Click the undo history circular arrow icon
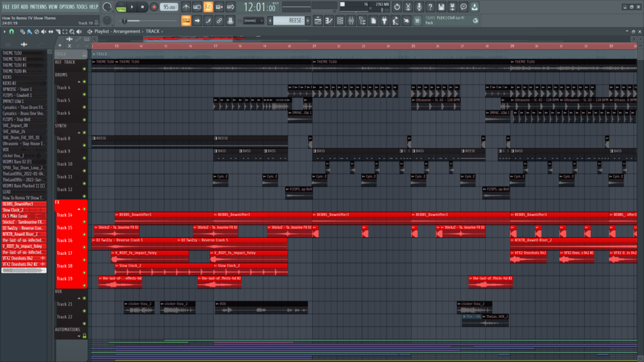The height and width of the screenshot is (362, 644). tap(397, 7)
